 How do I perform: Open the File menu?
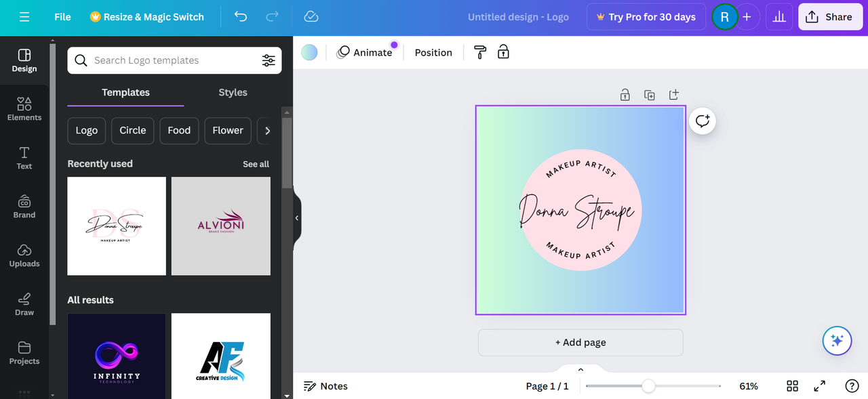pos(62,16)
